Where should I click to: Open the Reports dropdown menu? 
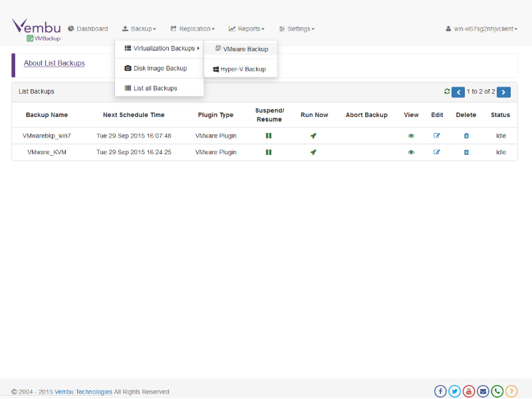(x=246, y=29)
